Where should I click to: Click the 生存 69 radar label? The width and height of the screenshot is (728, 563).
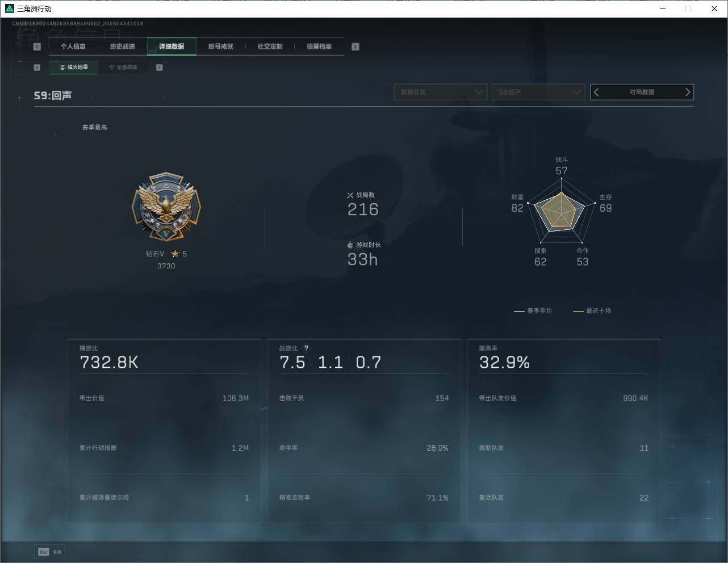click(606, 203)
